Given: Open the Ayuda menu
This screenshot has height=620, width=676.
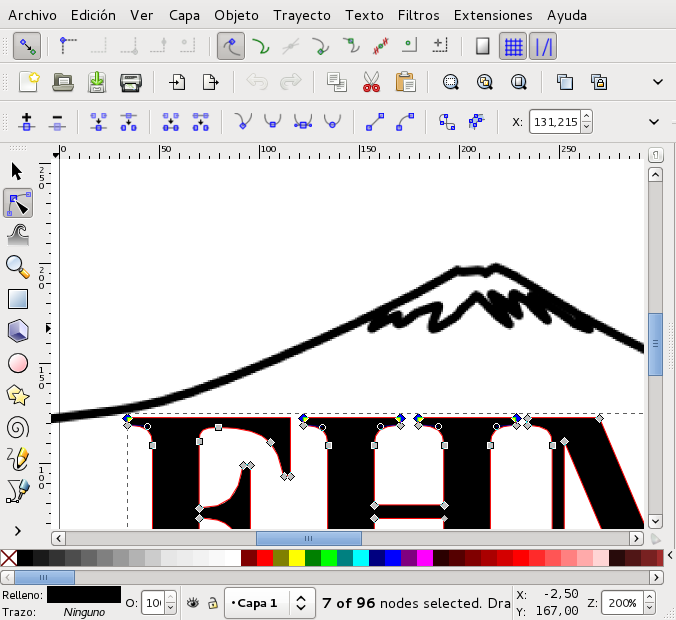Looking at the screenshot, I should click(x=566, y=16).
